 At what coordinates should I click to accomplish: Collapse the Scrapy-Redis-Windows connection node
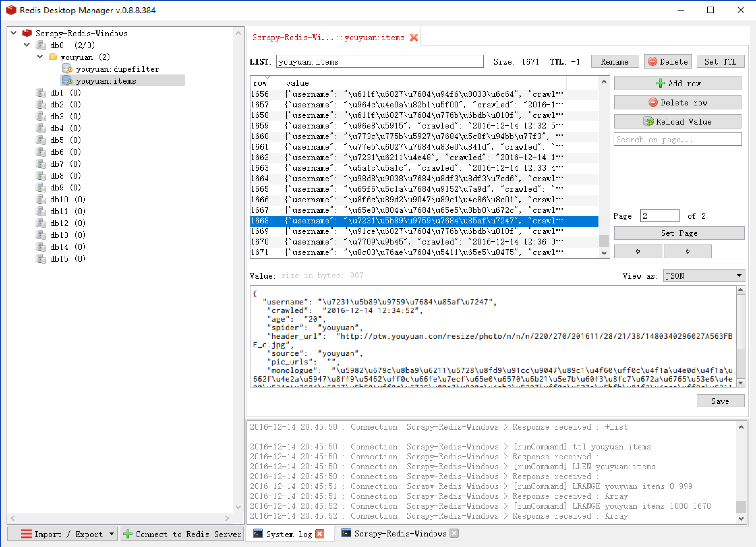(14, 33)
